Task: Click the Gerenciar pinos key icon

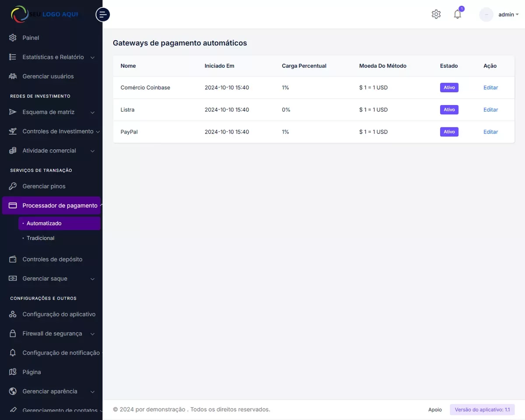Action: pos(13,186)
